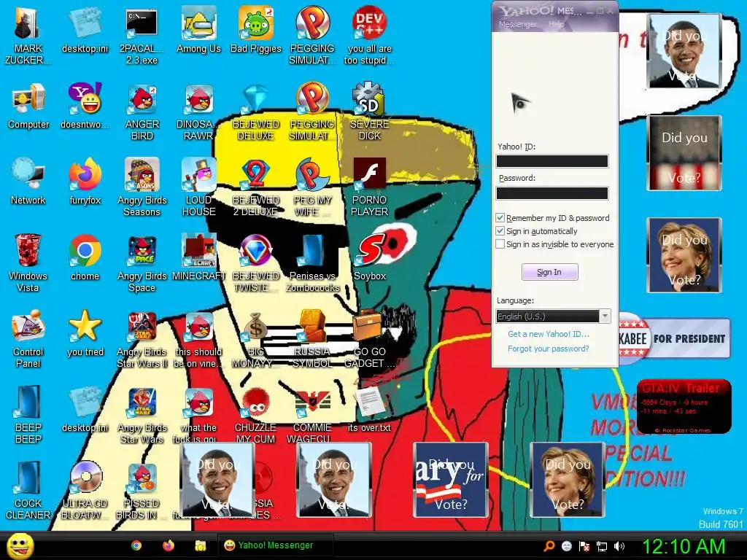The height and width of the screenshot is (560, 747).
Task: Click the Firefox icon on the taskbar
Action: 169,545
